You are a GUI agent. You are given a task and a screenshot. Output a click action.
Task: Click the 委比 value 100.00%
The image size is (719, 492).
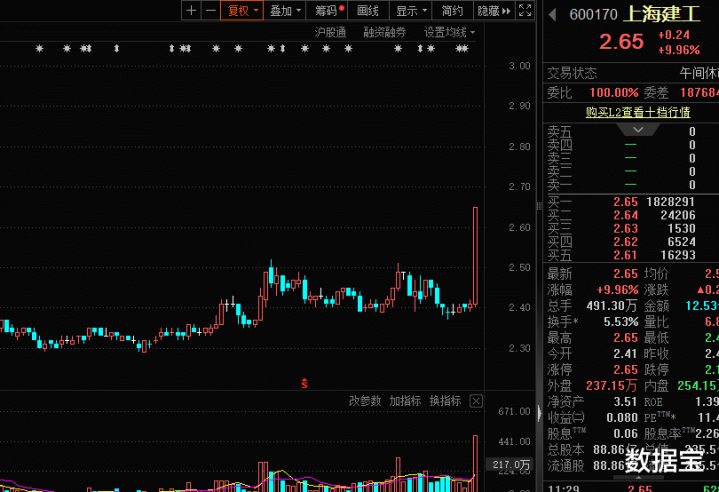pyautogui.click(x=614, y=93)
